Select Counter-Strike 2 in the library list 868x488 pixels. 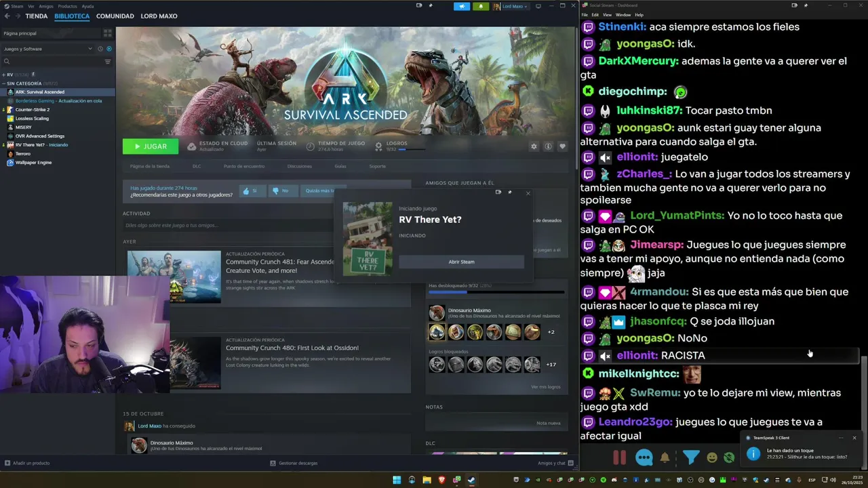[x=32, y=109]
